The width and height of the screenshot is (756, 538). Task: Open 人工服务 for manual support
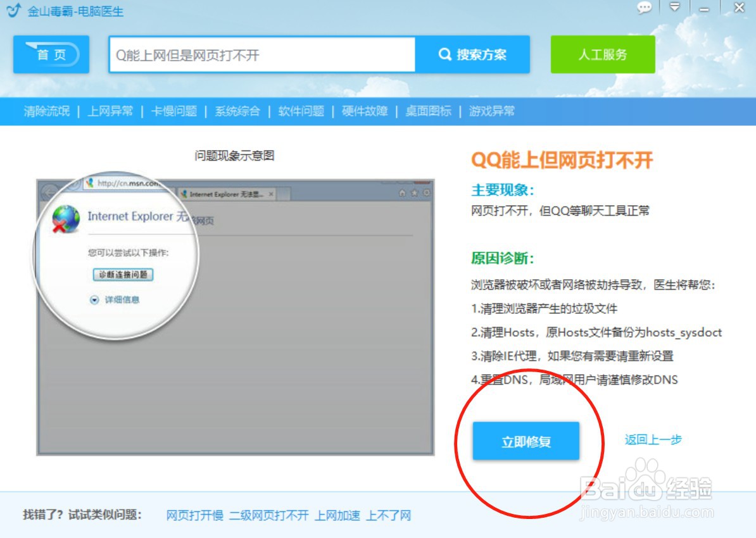click(x=602, y=55)
